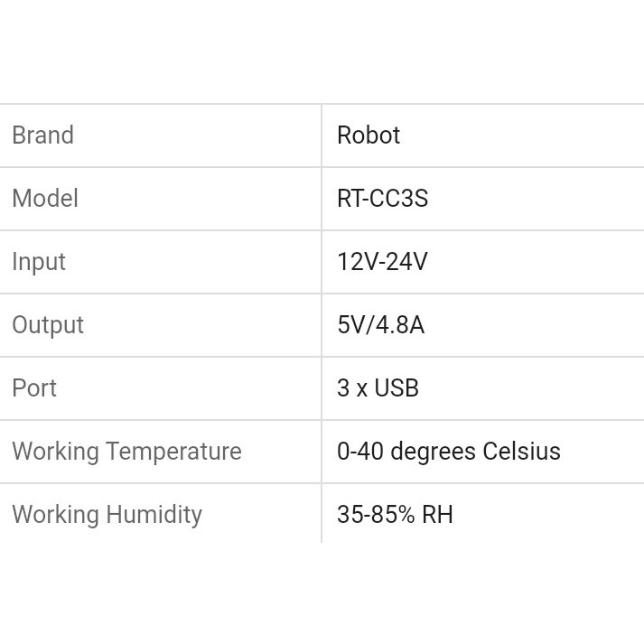
Task: Select the Robot brand value
Action: [369, 135]
